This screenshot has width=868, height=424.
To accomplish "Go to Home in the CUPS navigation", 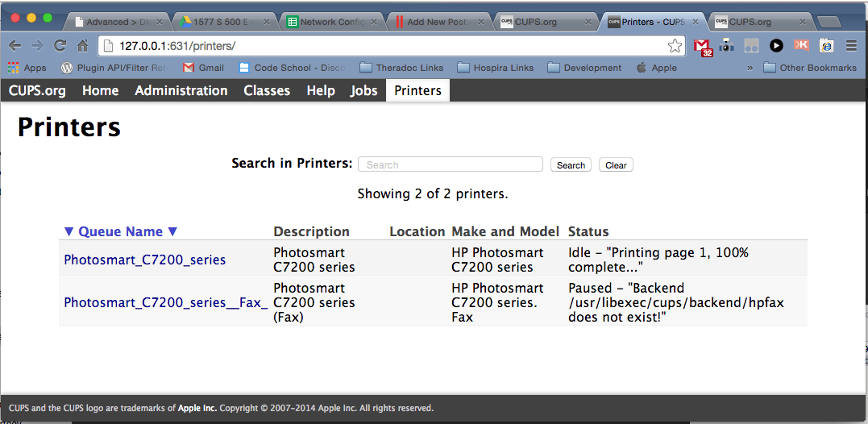I will [100, 91].
